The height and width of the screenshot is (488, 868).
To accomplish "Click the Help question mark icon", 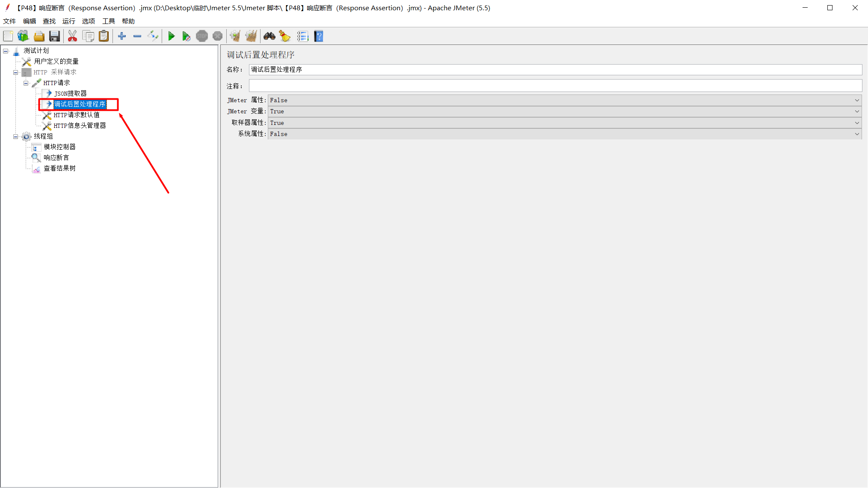I will [x=318, y=36].
